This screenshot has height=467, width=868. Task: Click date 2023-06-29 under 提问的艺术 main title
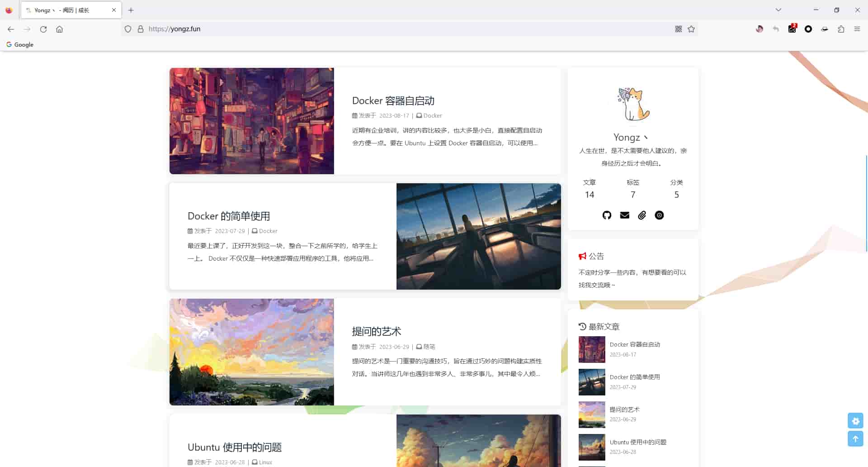pyautogui.click(x=394, y=347)
